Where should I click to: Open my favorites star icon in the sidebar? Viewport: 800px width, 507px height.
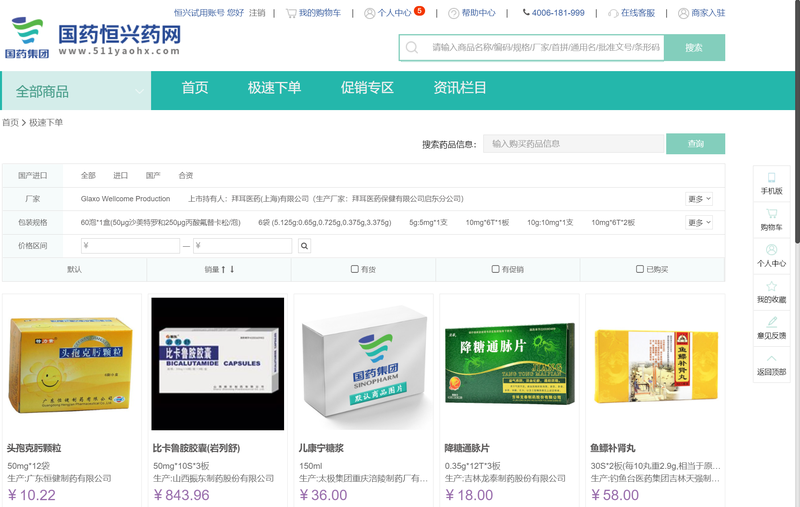tap(771, 286)
